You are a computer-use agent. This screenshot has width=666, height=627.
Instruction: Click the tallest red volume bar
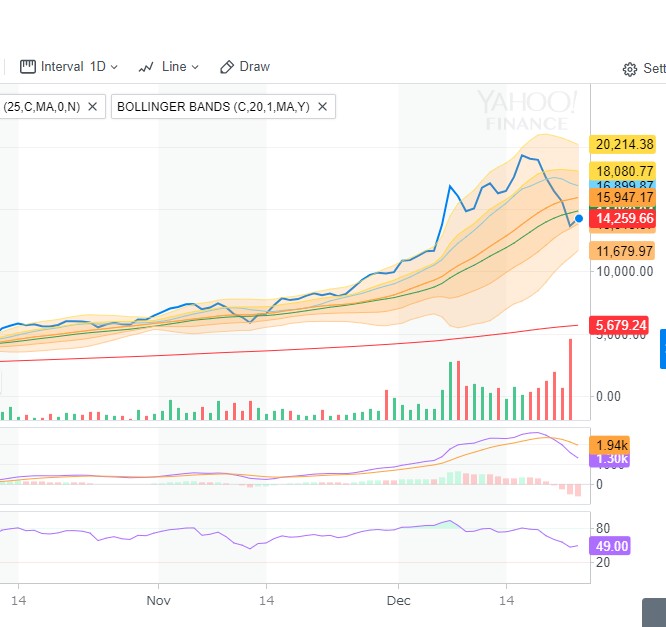(570, 379)
